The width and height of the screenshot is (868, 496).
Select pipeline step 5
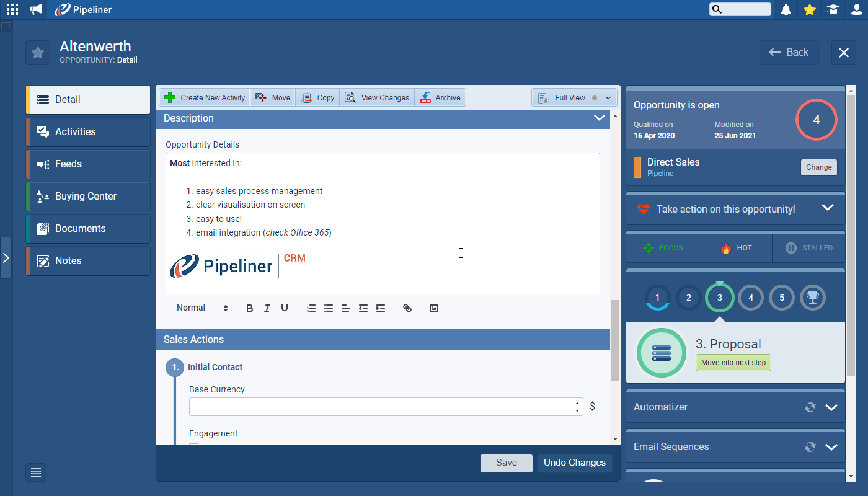click(782, 298)
